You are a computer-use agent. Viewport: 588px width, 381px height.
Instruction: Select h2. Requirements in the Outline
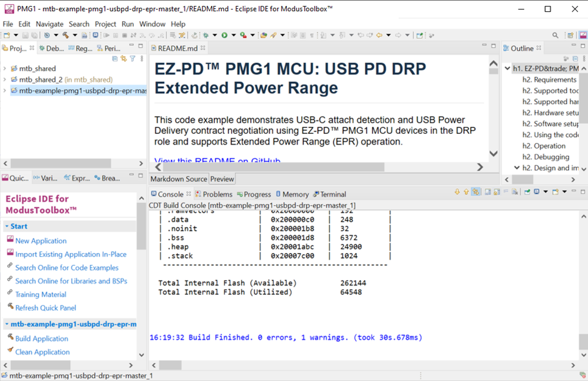coord(549,80)
